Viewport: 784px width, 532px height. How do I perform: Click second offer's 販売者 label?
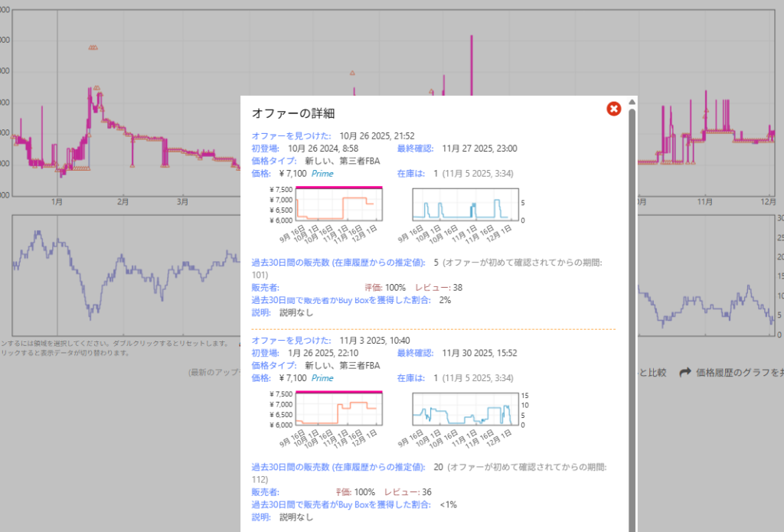coord(266,492)
